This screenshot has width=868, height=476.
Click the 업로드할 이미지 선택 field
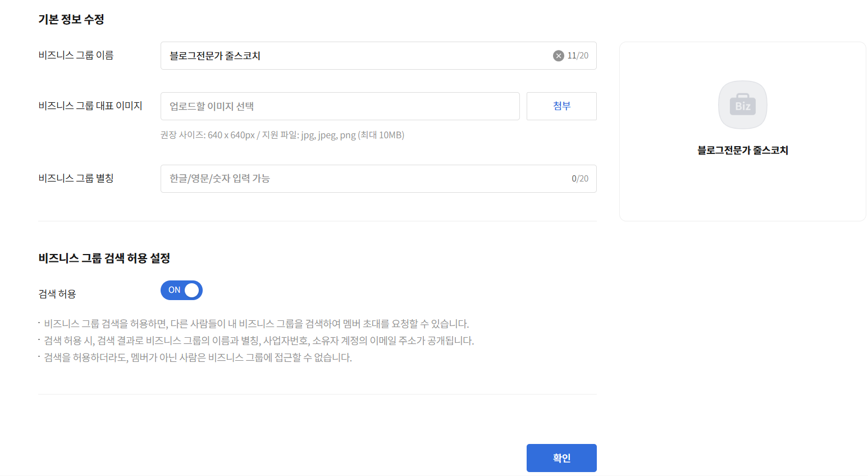pos(340,106)
